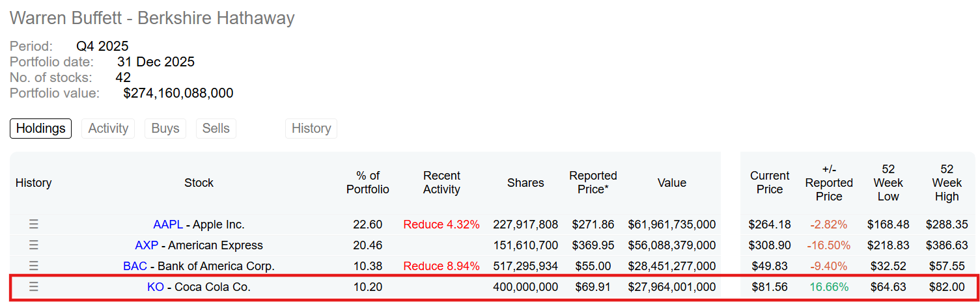Sort by Reported Price column header

[x=593, y=183]
